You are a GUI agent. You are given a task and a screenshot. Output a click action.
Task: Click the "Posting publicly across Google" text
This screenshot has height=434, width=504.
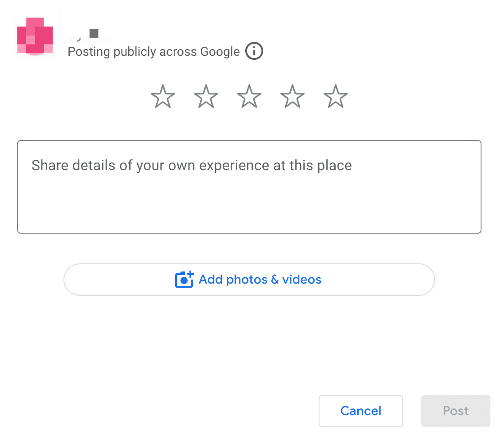[153, 52]
